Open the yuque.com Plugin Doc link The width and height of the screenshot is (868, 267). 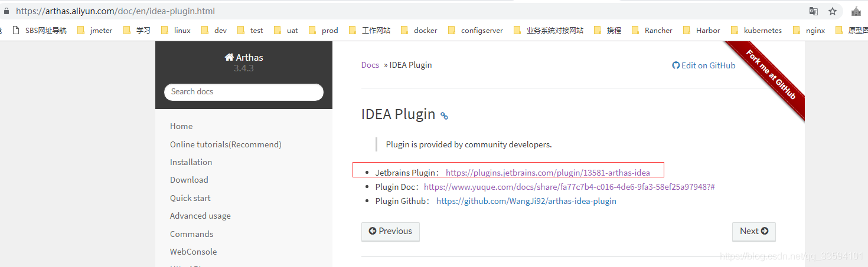(x=569, y=187)
